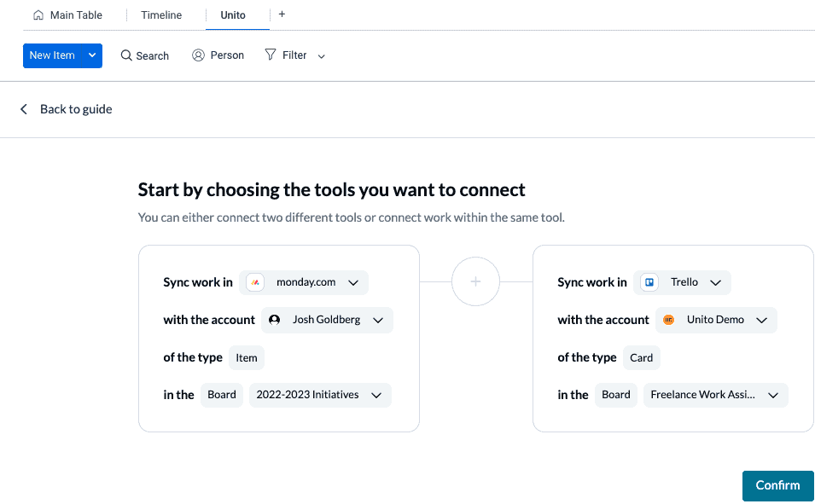This screenshot has width=815, height=504.
Task: Click the Item type chip
Action: click(247, 357)
